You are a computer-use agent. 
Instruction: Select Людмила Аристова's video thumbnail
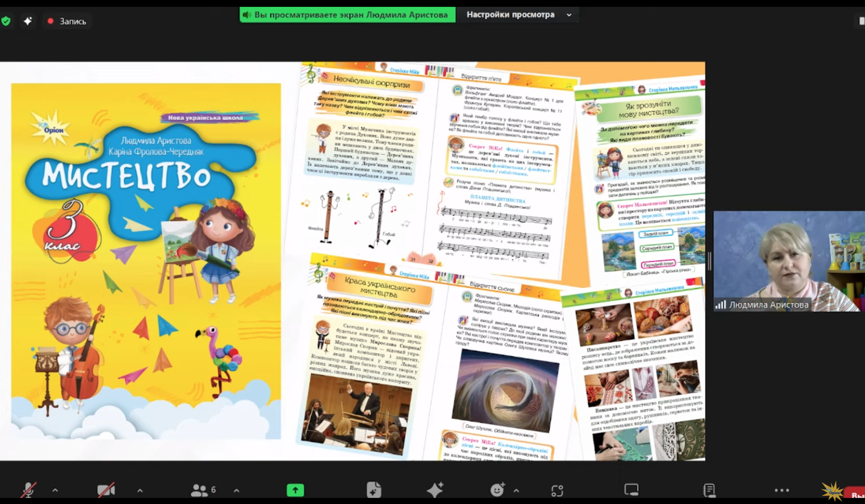pos(789,261)
